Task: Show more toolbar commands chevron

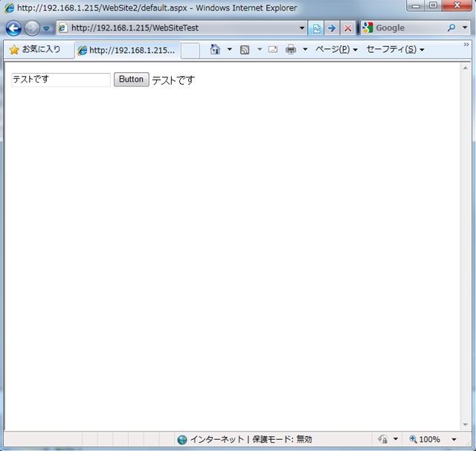Action: [x=466, y=45]
